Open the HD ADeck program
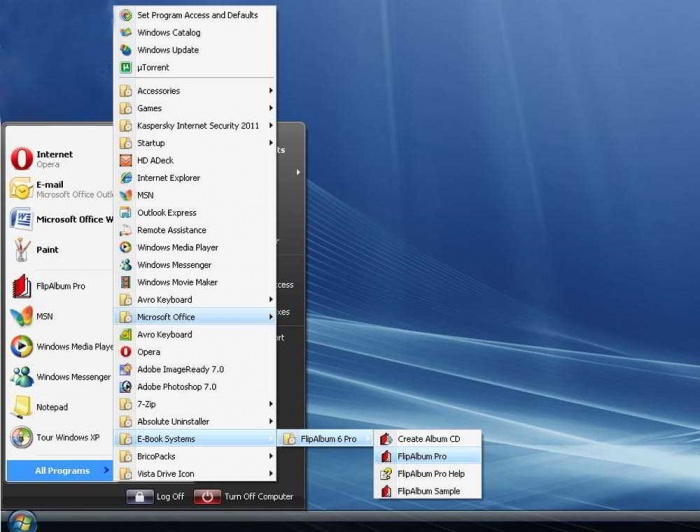This screenshot has width=700, height=532. point(155,160)
